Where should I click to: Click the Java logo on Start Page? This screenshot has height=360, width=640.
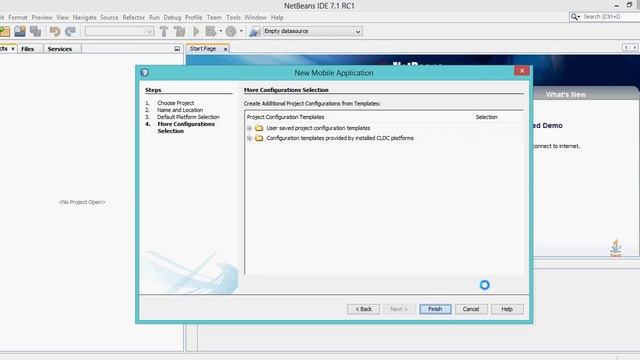(616, 248)
